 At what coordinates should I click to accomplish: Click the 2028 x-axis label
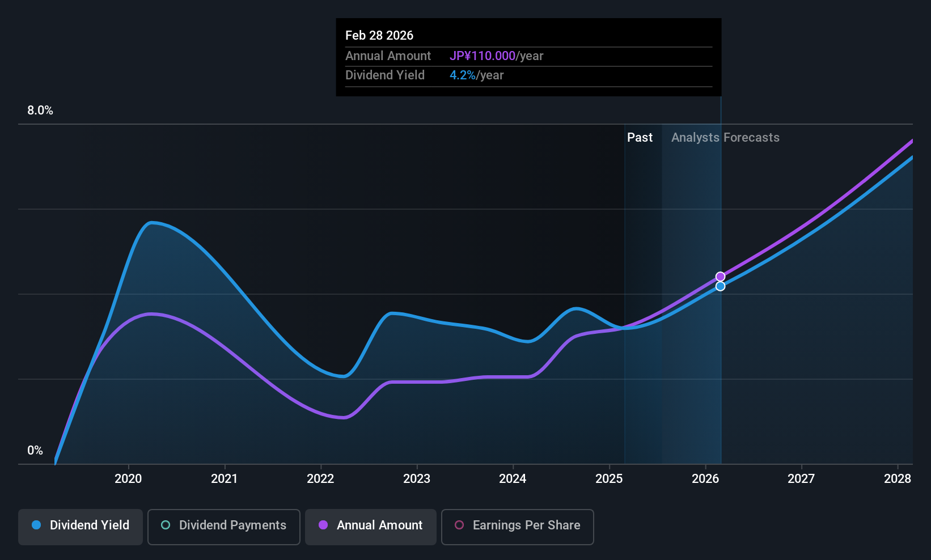tap(898, 478)
